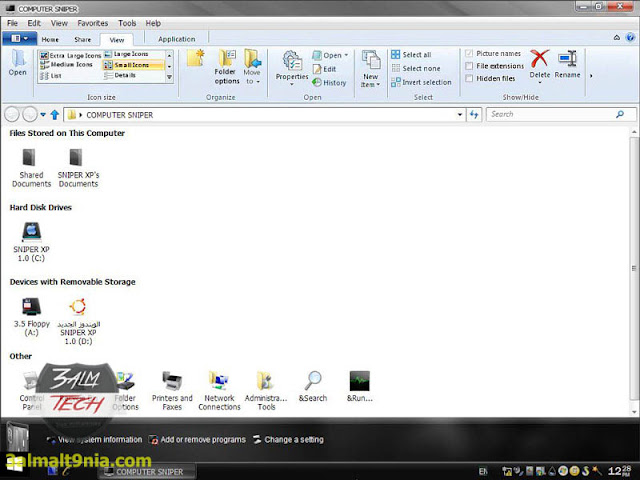Expand ribbon overflow arrow after Rename
The width and height of the screenshot is (640, 480).
tap(591, 76)
